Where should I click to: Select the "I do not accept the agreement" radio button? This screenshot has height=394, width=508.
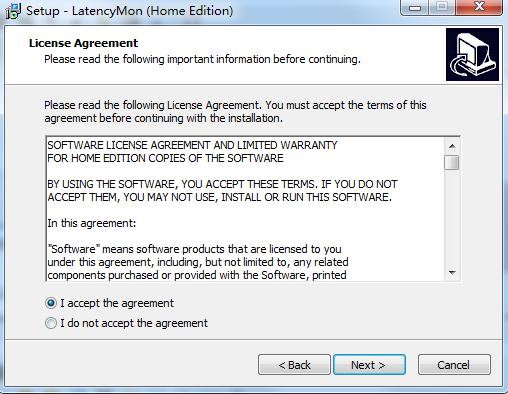(x=51, y=323)
